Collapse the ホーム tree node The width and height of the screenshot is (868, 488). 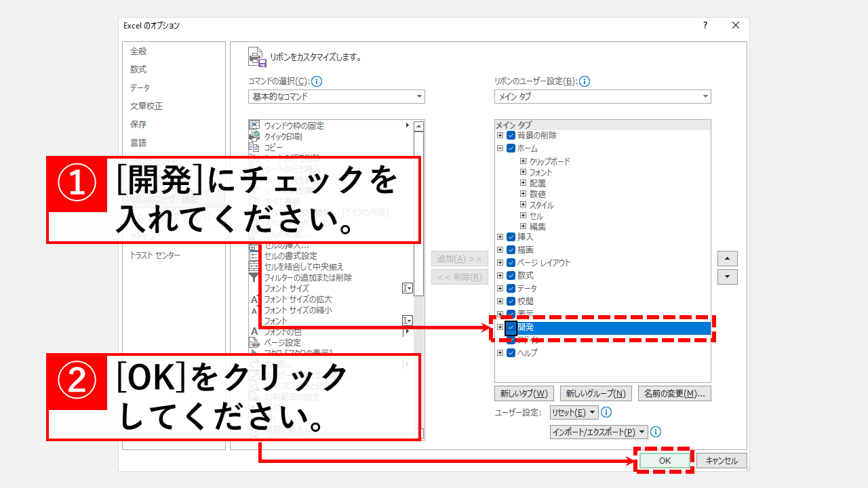500,148
